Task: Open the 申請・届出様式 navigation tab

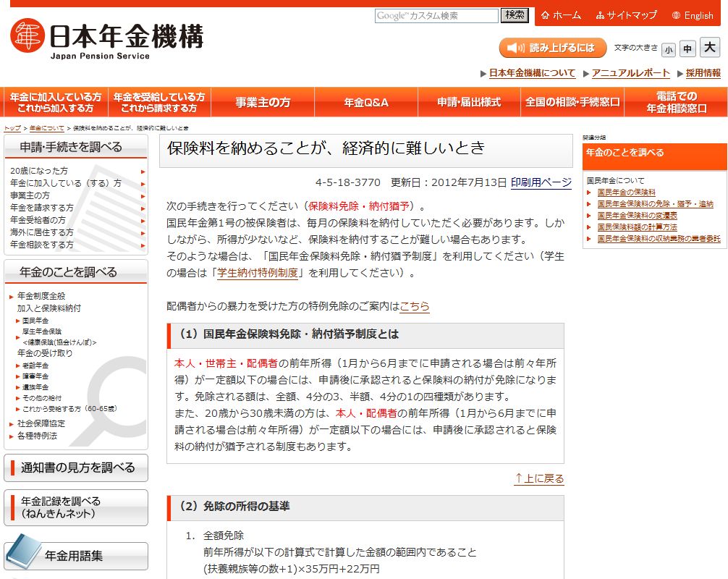Action: click(470, 101)
